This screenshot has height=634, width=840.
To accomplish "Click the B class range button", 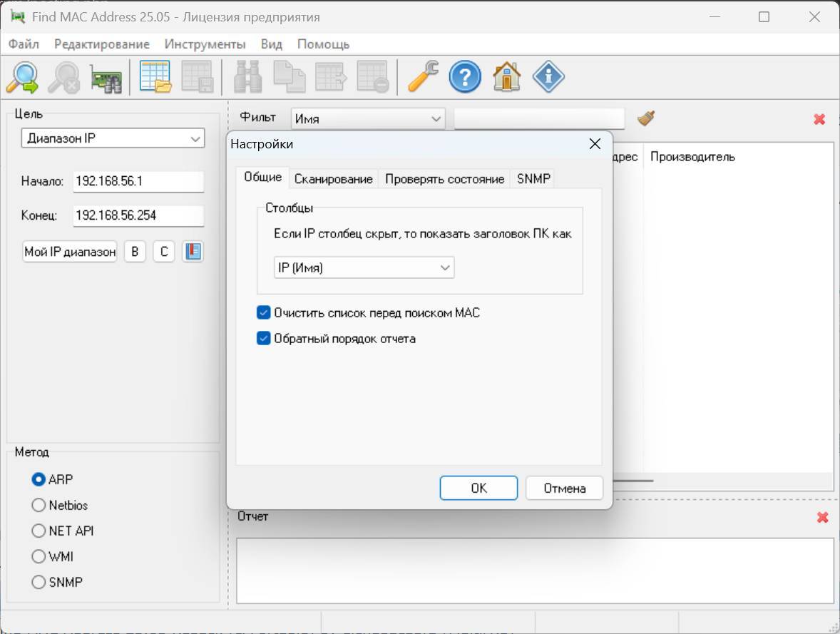I will pyautogui.click(x=135, y=251).
